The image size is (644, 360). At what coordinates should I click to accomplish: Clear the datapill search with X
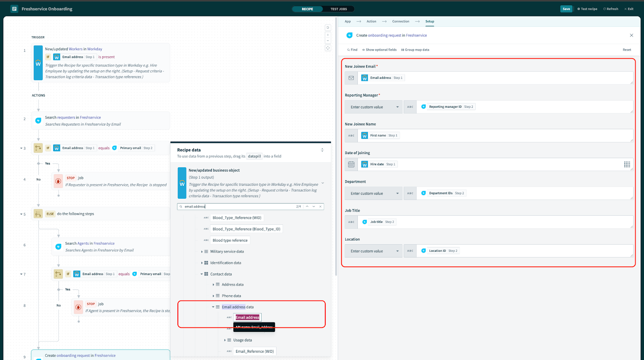(320, 206)
